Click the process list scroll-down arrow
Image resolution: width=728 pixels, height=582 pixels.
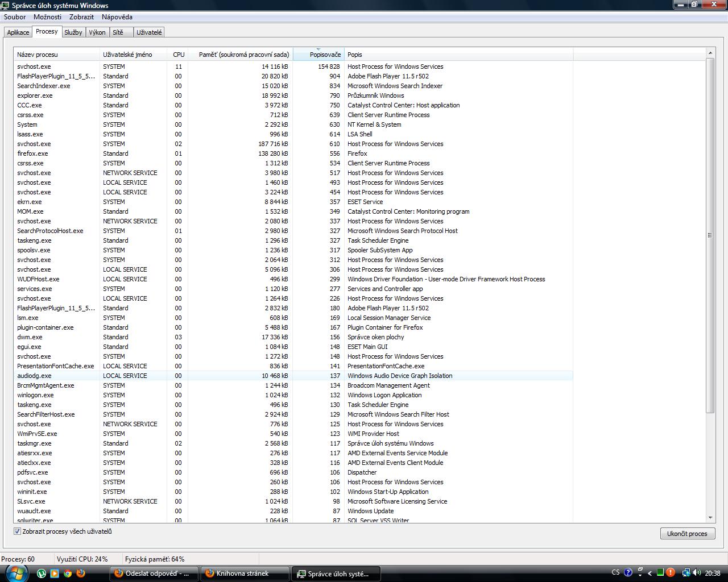(x=710, y=518)
